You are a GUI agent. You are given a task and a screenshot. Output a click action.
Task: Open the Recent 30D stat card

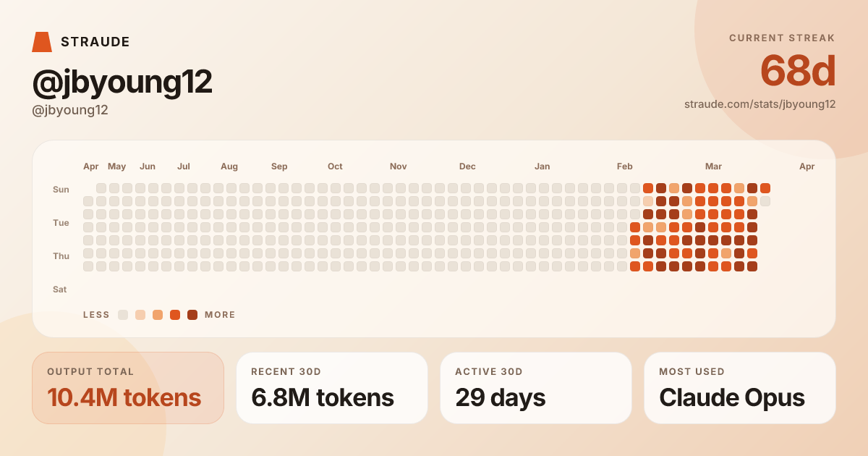(332, 388)
